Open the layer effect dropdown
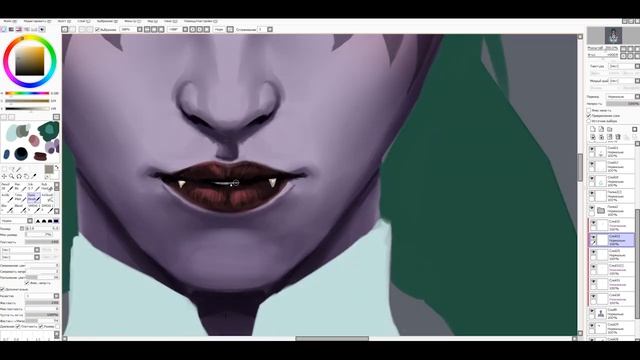 point(637,81)
